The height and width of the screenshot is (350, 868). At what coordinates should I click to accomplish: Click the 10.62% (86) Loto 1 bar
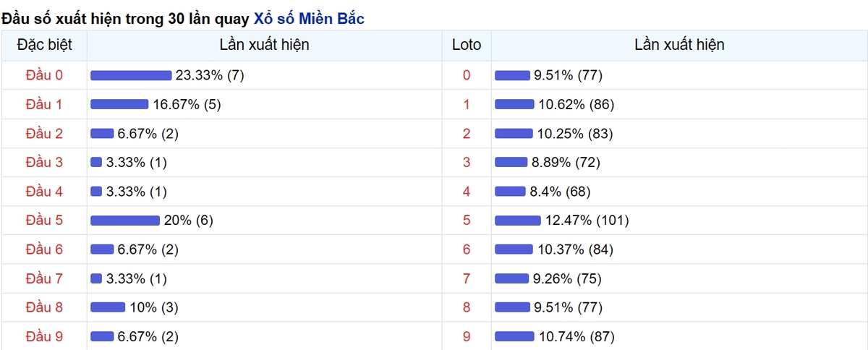click(x=514, y=105)
